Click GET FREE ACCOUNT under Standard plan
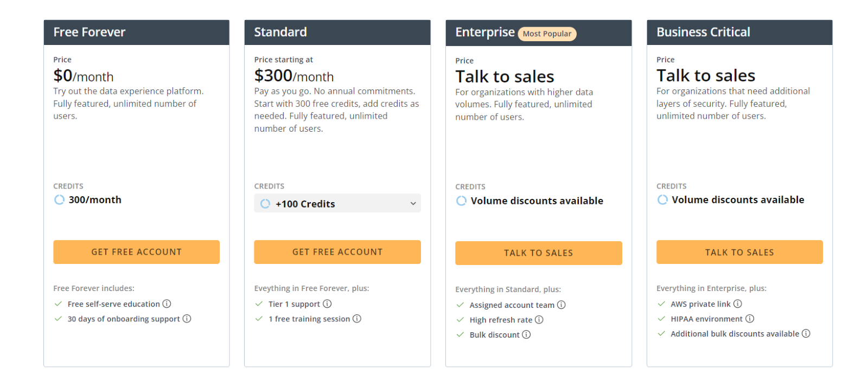The height and width of the screenshot is (381, 868). click(337, 252)
